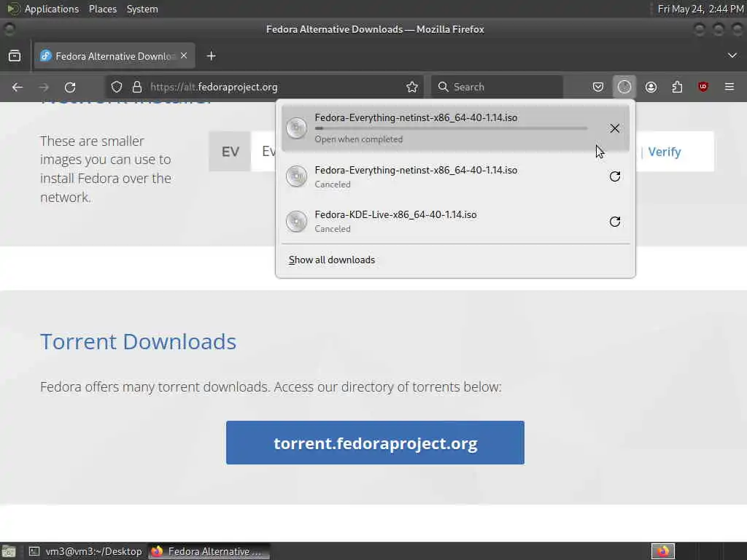This screenshot has width=747, height=560.
Task: Click the clock showing Fri May 24
Action: (x=701, y=9)
